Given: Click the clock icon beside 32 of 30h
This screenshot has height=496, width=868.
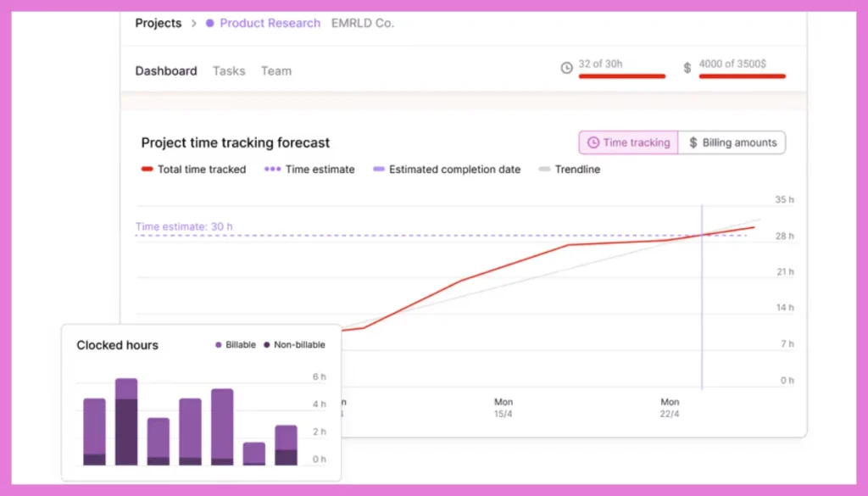Looking at the screenshot, I should pyautogui.click(x=566, y=68).
